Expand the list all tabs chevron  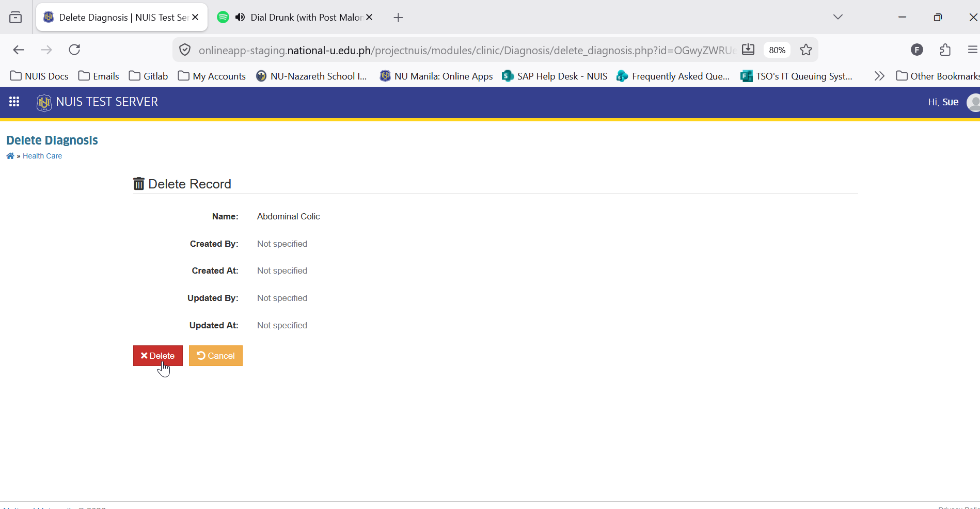point(838,17)
